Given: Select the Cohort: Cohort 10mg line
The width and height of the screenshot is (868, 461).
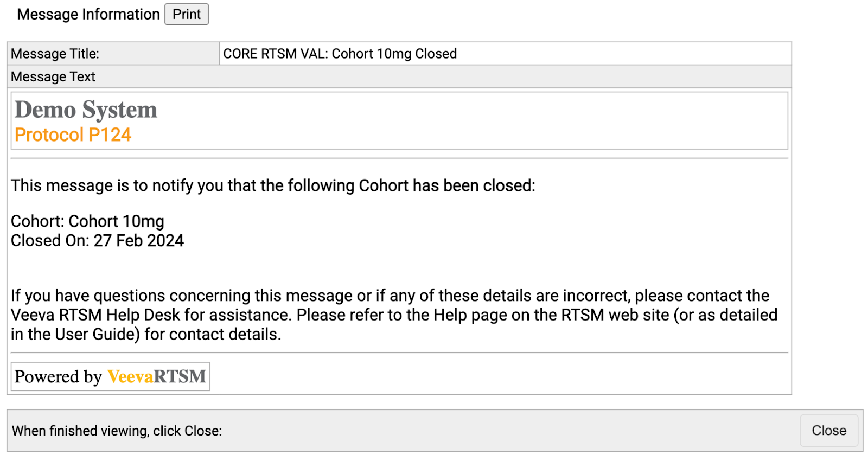Looking at the screenshot, I should 87,221.
